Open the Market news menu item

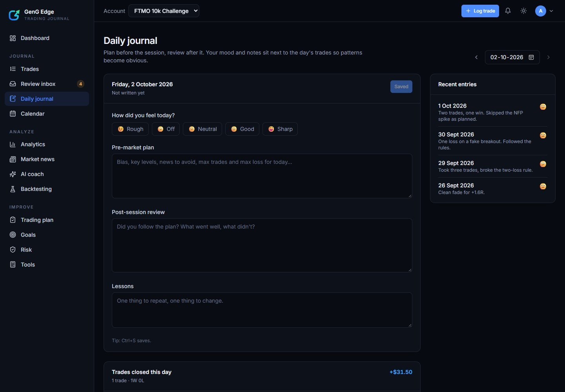point(47,159)
